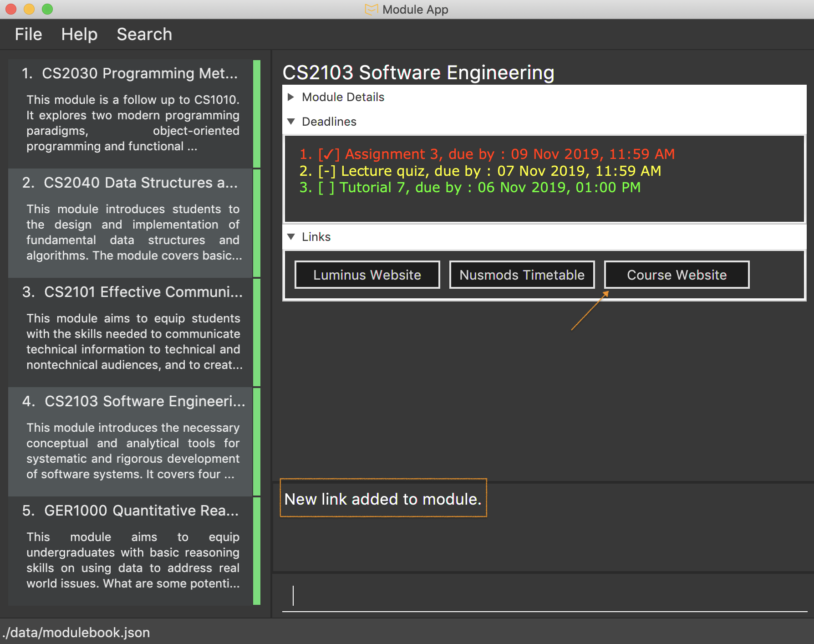Open the File menu
Viewport: 814px width, 644px height.
(28, 34)
